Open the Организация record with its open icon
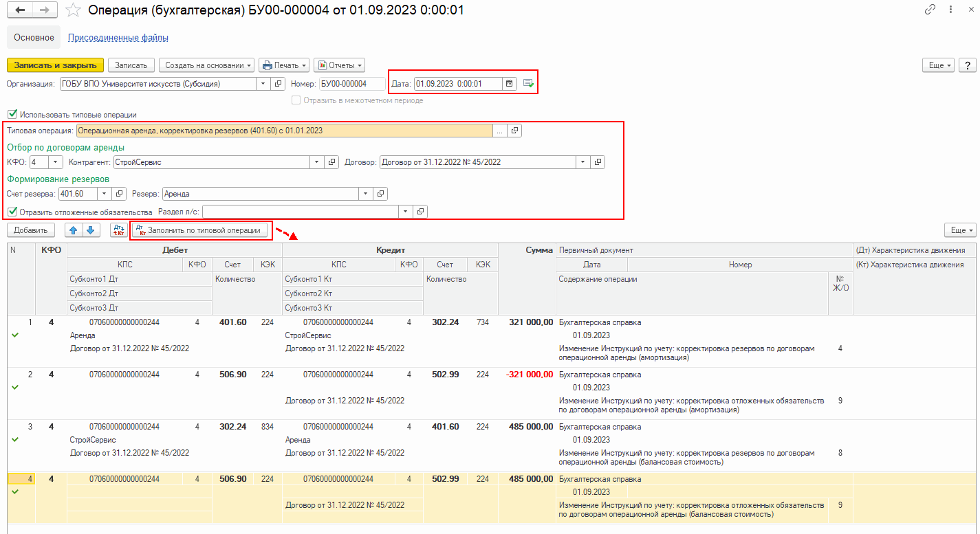 coord(278,84)
